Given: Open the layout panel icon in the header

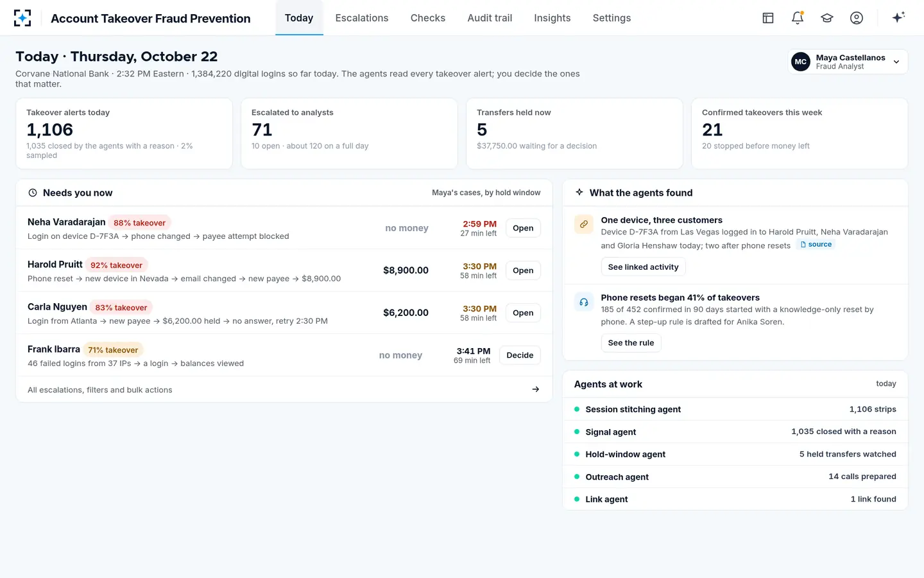Looking at the screenshot, I should click(768, 18).
